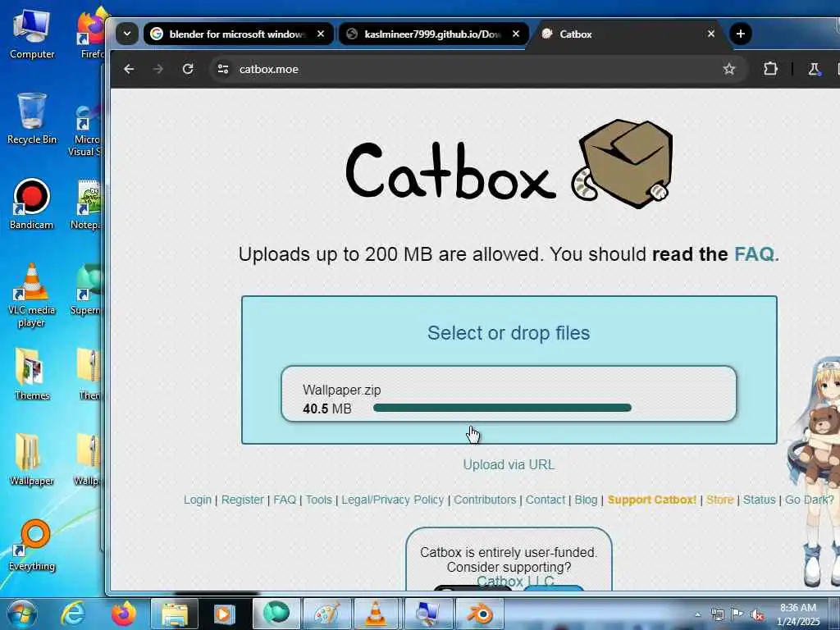This screenshot has height=630, width=840.
Task: Open VLC cone taskbar button
Action: (x=376, y=614)
